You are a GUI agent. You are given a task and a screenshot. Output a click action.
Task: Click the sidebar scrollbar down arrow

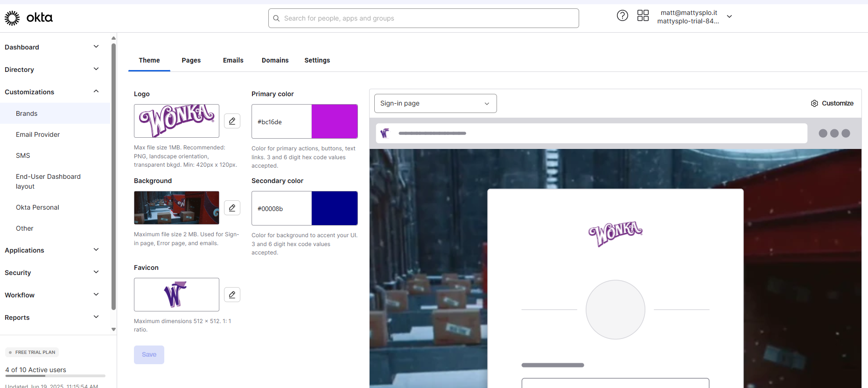[113, 329]
